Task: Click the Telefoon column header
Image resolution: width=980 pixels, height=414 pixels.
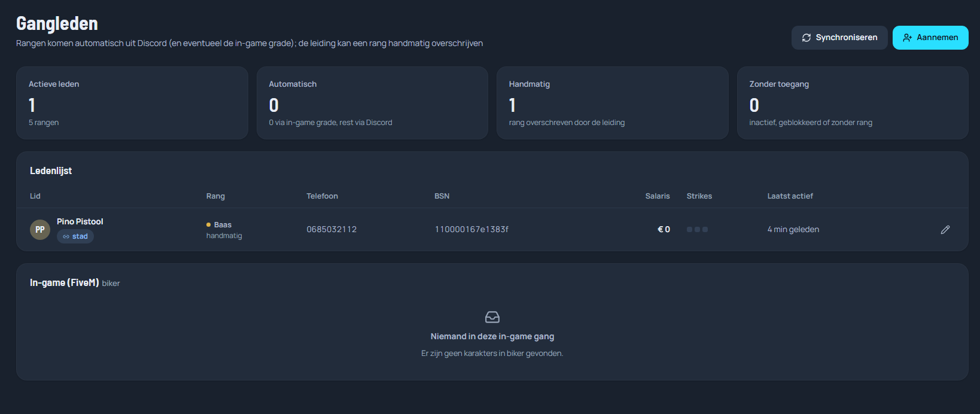Action: (322, 196)
